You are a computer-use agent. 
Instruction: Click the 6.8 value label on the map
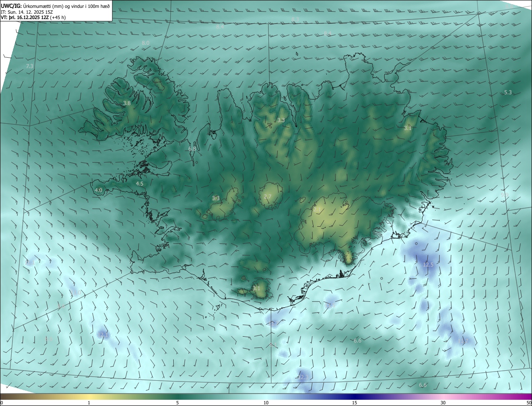pyautogui.click(x=192, y=149)
